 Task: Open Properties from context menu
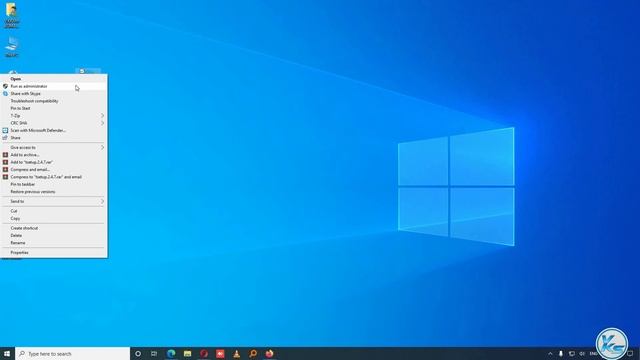pyautogui.click(x=54, y=253)
